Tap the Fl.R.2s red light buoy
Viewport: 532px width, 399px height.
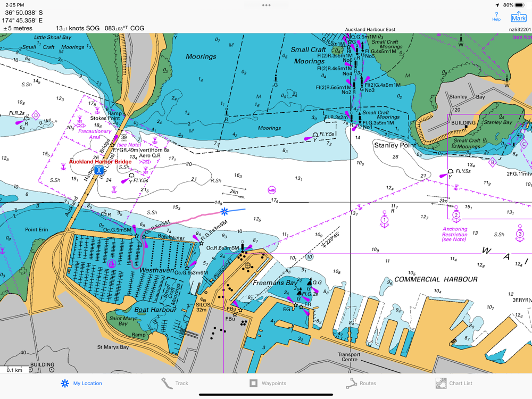[27, 120]
